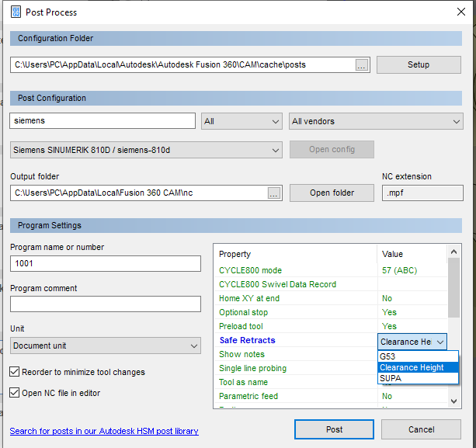Screen dimensions: 476x448
Task: Open the Document unit dropdown
Action: point(106,346)
